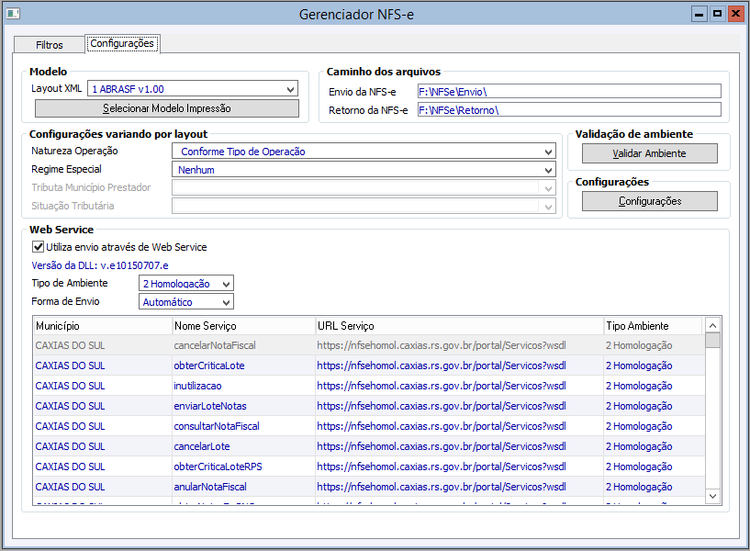Viewport: 750px width, 551px height.
Task: Toggle Utiliza envio através de Web Service checkbox
Action: 39,246
